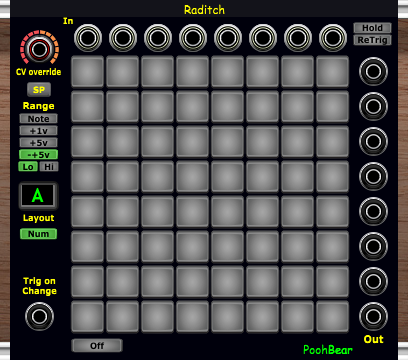
Task: Click the Trig on Change jack
Action: click(x=39, y=316)
